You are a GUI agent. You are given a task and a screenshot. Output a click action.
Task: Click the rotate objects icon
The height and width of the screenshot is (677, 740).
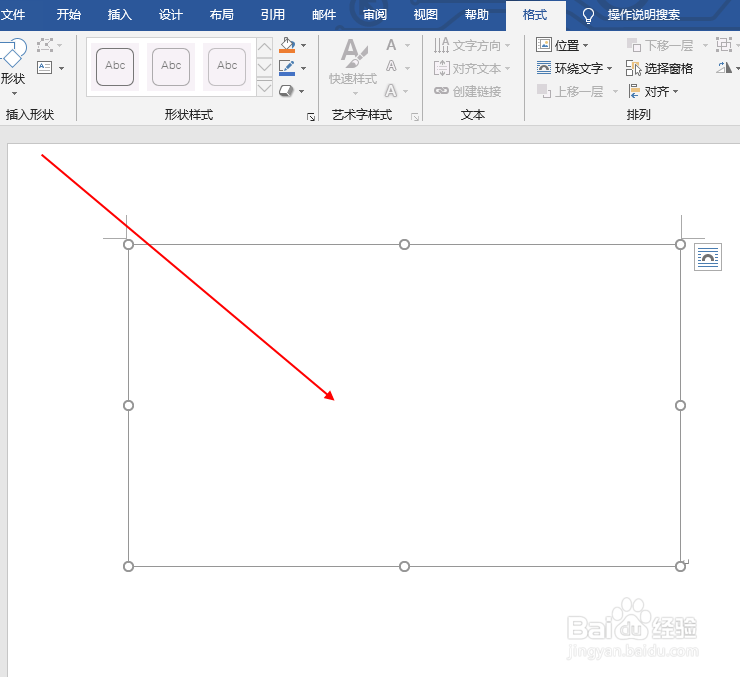point(723,68)
